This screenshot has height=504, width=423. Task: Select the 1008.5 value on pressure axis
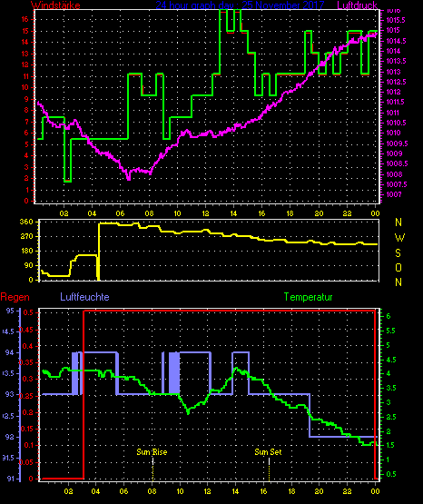point(397,163)
